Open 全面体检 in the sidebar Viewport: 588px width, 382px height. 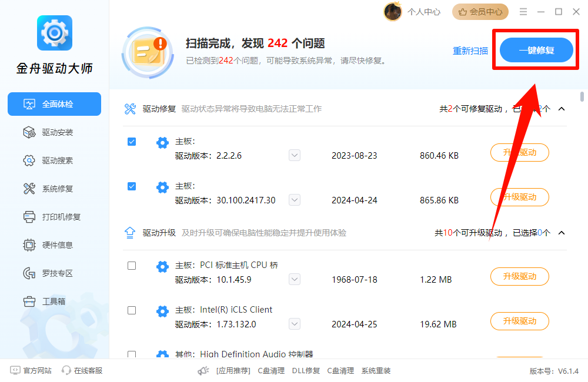click(54, 104)
